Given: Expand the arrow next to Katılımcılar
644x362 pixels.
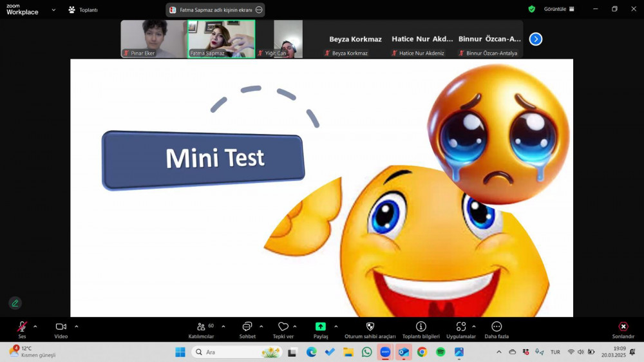Looking at the screenshot, I should pyautogui.click(x=223, y=327).
